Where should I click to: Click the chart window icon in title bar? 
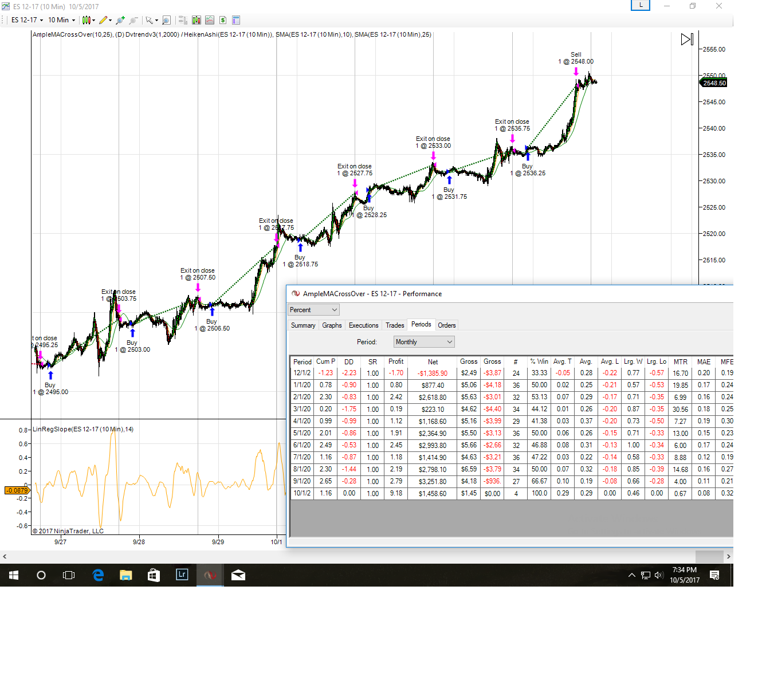(6, 6)
